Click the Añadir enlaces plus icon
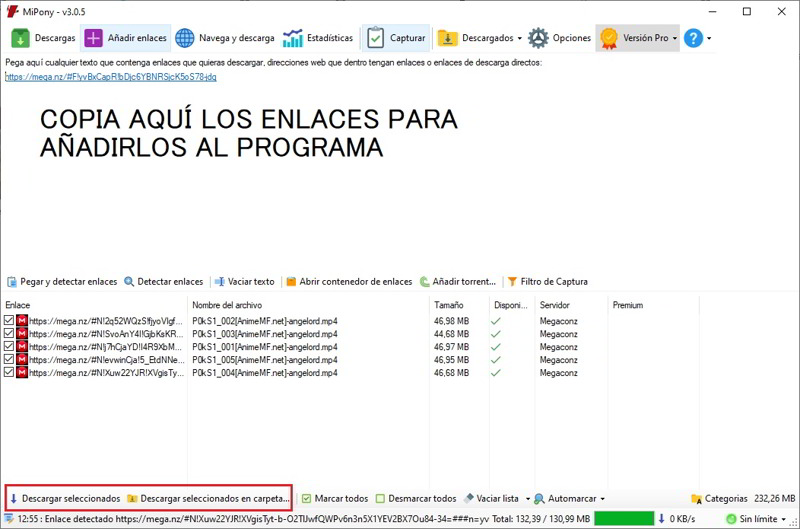800x529 pixels. [93, 38]
